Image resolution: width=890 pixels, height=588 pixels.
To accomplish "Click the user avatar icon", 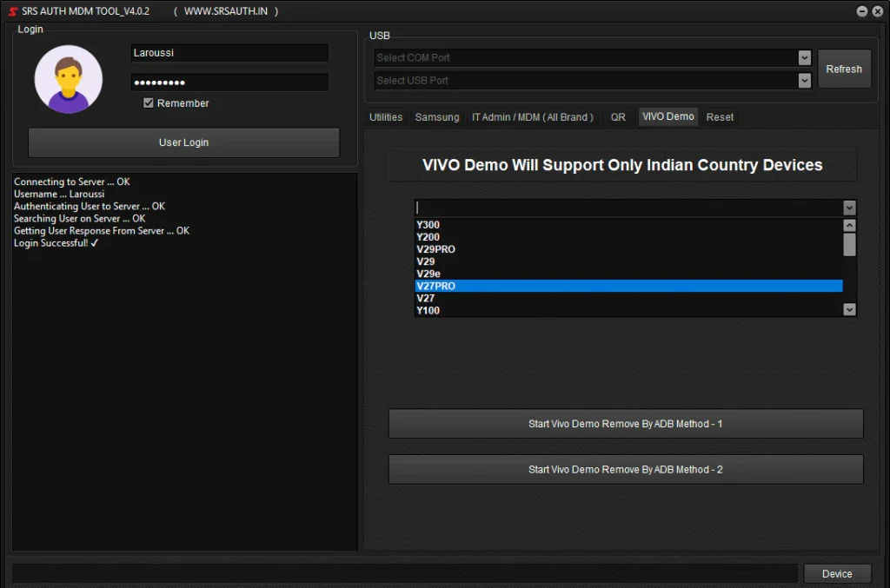I will click(69, 79).
